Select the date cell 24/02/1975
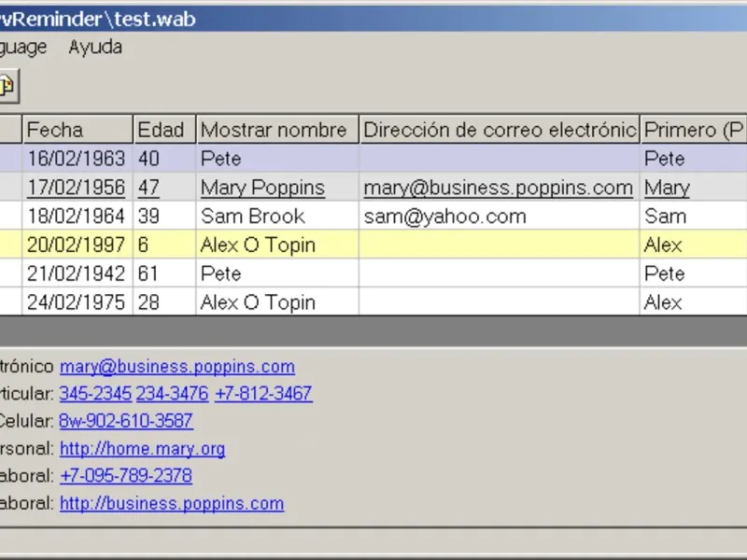This screenshot has height=560, width=747. coord(77,302)
